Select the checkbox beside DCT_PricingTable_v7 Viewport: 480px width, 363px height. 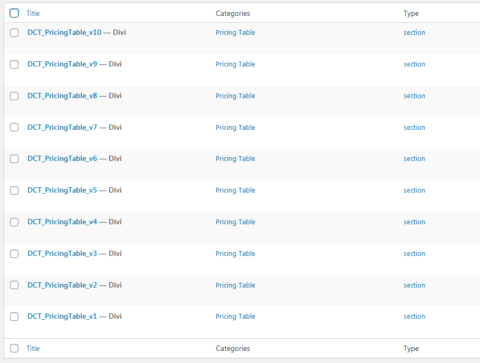pos(14,127)
